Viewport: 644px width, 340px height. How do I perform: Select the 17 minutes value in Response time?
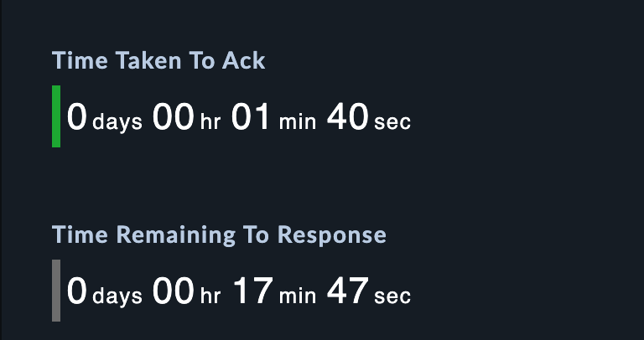[x=252, y=291]
